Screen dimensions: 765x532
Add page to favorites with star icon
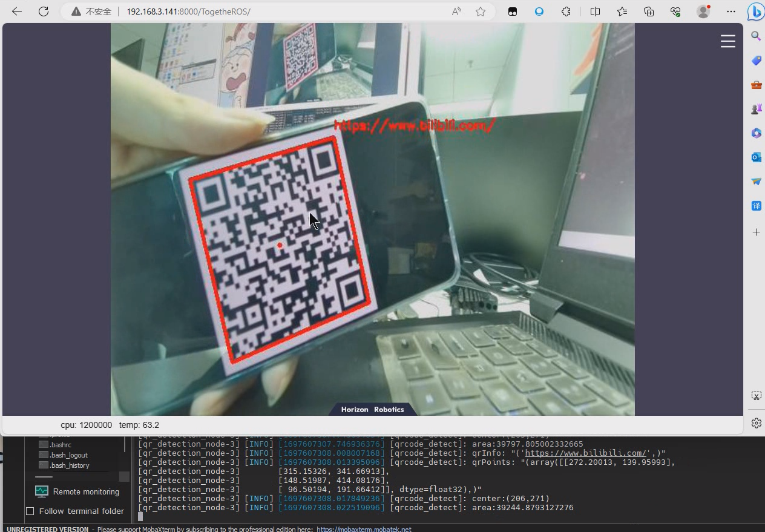pos(481,11)
